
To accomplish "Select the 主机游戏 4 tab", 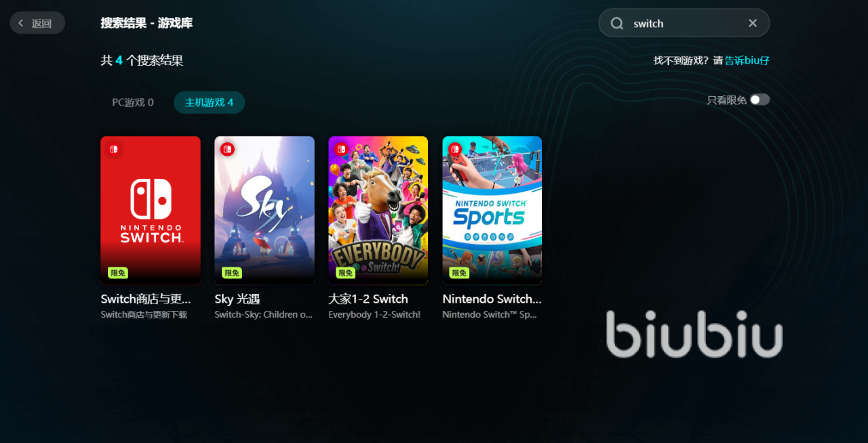I will pos(209,102).
